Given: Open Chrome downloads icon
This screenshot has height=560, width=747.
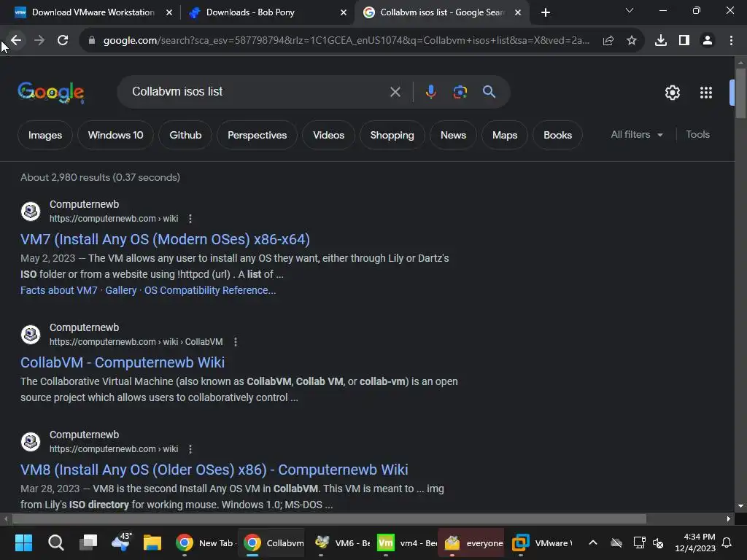Looking at the screenshot, I should (x=661, y=41).
